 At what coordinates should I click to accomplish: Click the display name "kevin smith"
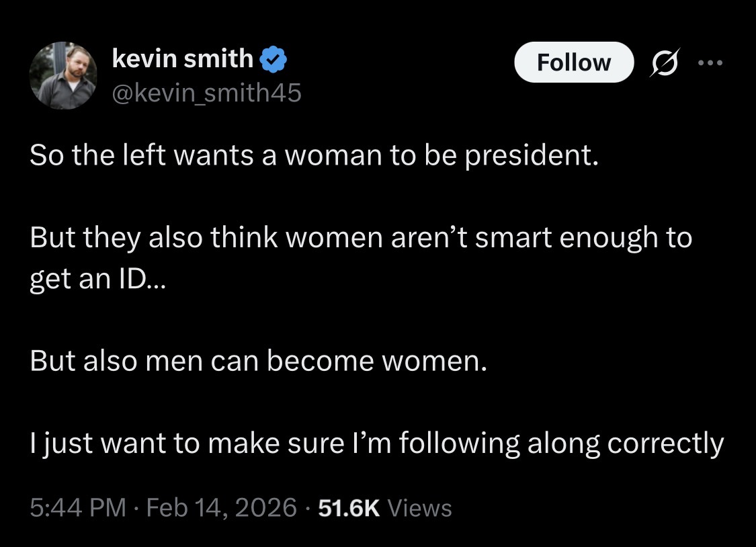(181, 59)
